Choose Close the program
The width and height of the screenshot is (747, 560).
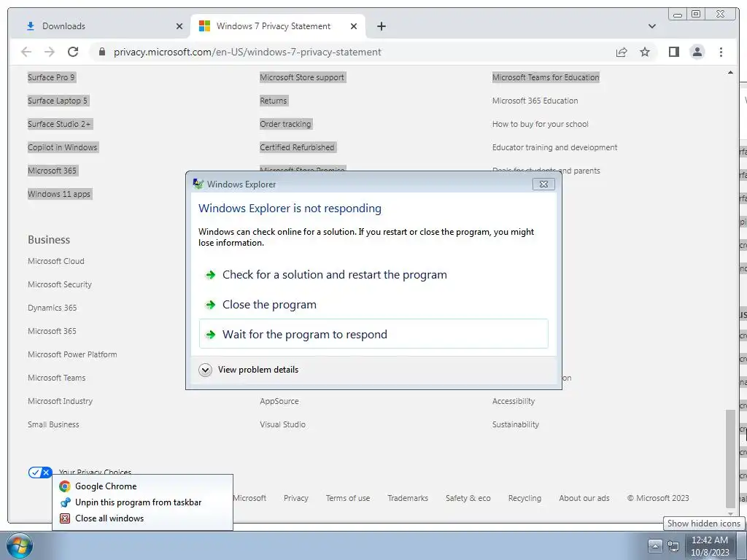373,305
